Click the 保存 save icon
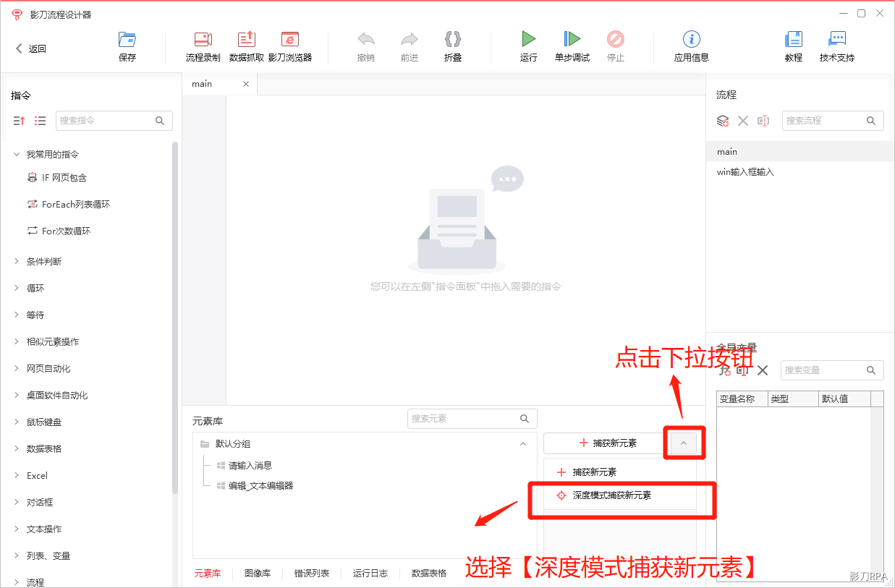Screen dimensions: 895x588 click(x=127, y=40)
